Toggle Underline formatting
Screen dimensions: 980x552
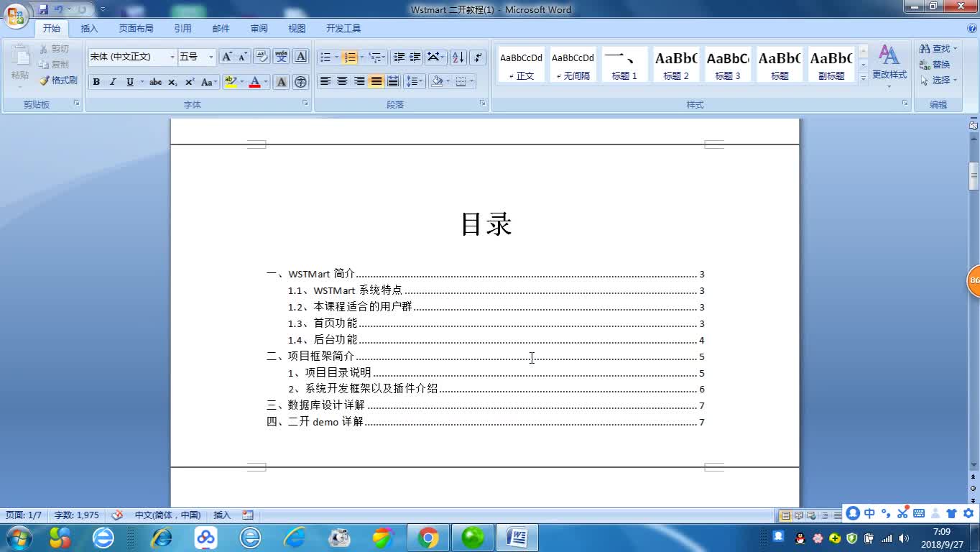[130, 82]
